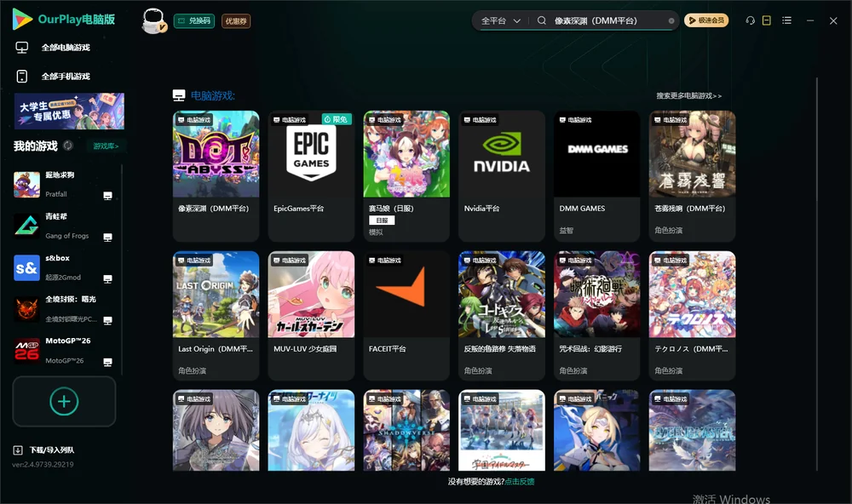Image resolution: width=852 pixels, height=504 pixels.
Task: Open the customer service headset icon
Action: point(750,20)
